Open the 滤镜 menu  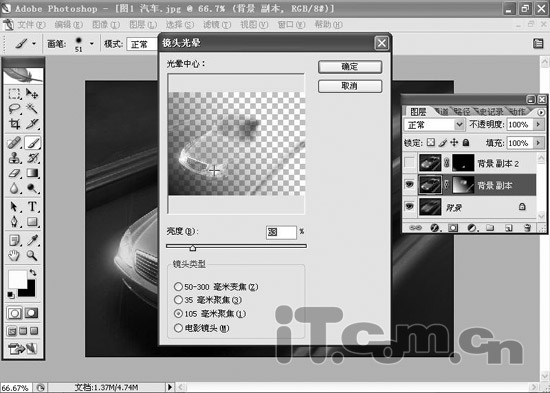217,25
